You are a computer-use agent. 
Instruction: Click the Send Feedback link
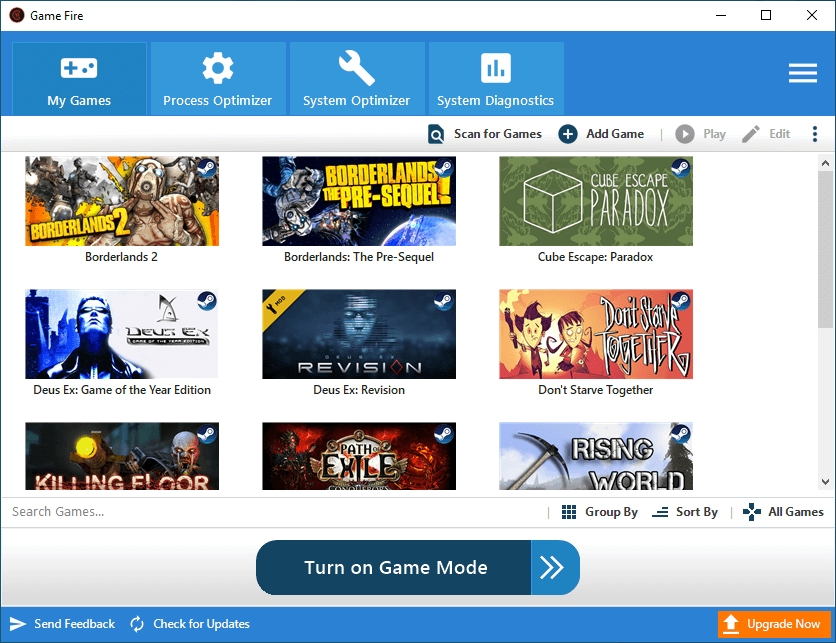pyautogui.click(x=62, y=624)
